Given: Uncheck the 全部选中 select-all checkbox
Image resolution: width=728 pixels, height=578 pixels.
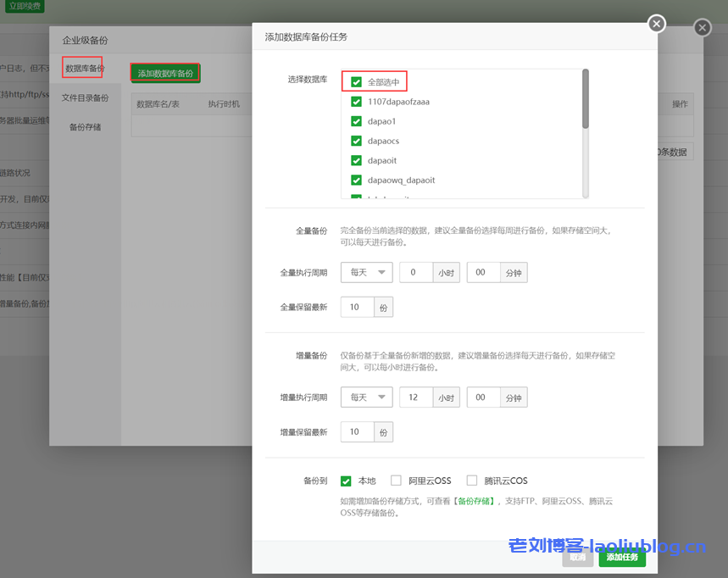Looking at the screenshot, I should tap(356, 81).
